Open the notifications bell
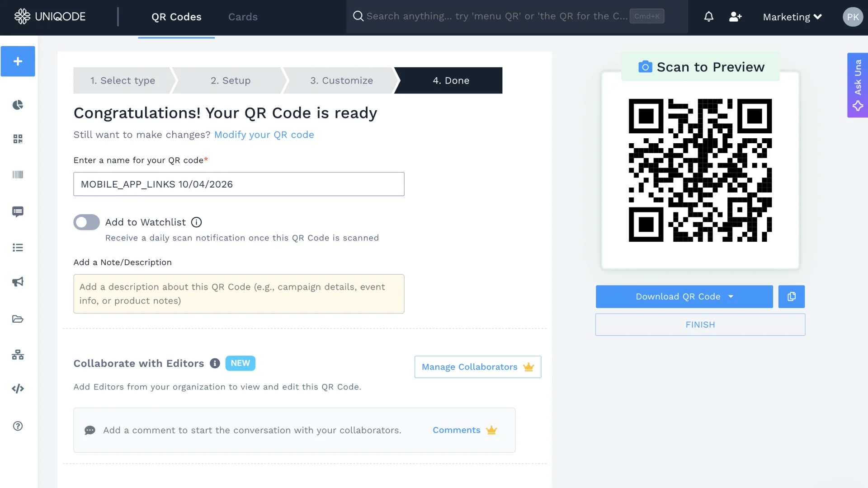This screenshot has width=868, height=488. tap(709, 17)
